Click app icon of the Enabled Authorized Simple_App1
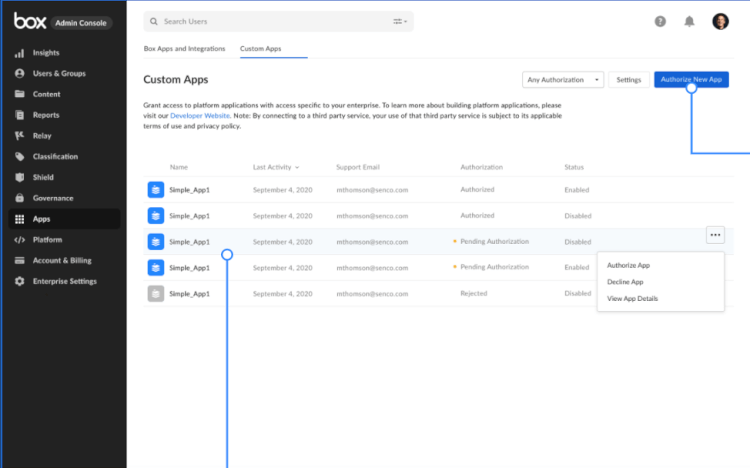Viewport: 750px width, 468px height. point(155,190)
